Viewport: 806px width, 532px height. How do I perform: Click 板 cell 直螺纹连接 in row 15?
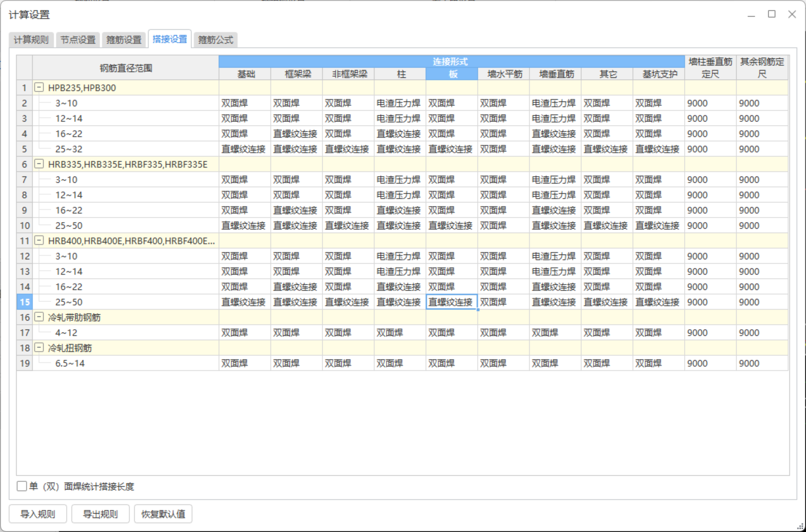pos(452,302)
